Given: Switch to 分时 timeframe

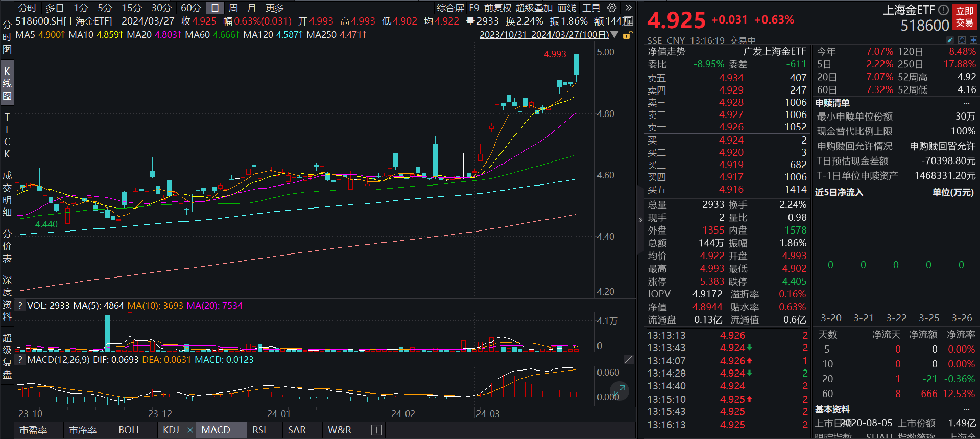Looking at the screenshot, I should tap(28, 8).
